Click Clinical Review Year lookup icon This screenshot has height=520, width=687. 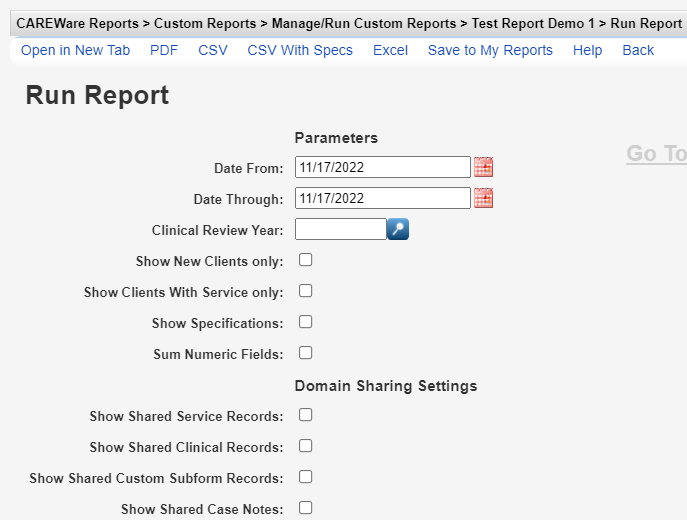tap(398, 229)
